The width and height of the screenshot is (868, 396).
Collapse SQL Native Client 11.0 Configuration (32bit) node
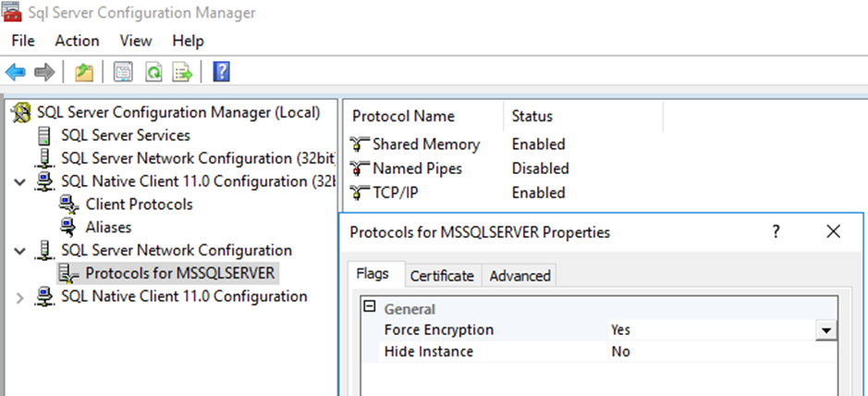21,181
